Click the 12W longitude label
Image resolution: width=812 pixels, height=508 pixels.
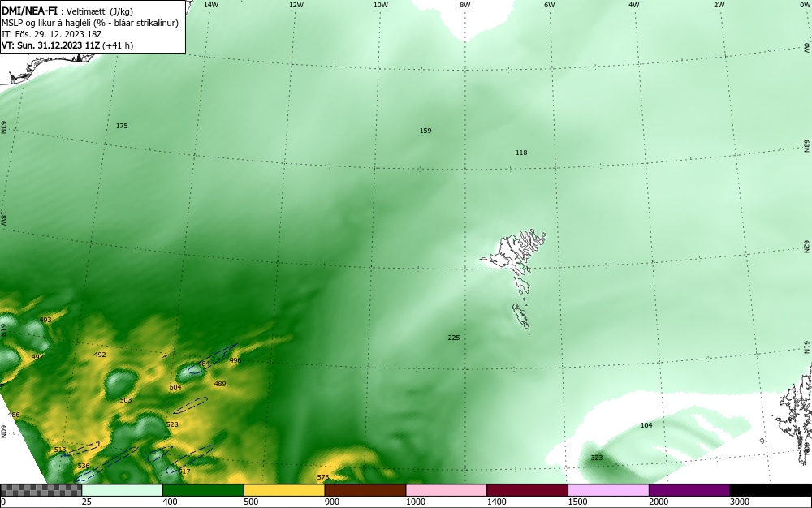click(x=296, y=5)
